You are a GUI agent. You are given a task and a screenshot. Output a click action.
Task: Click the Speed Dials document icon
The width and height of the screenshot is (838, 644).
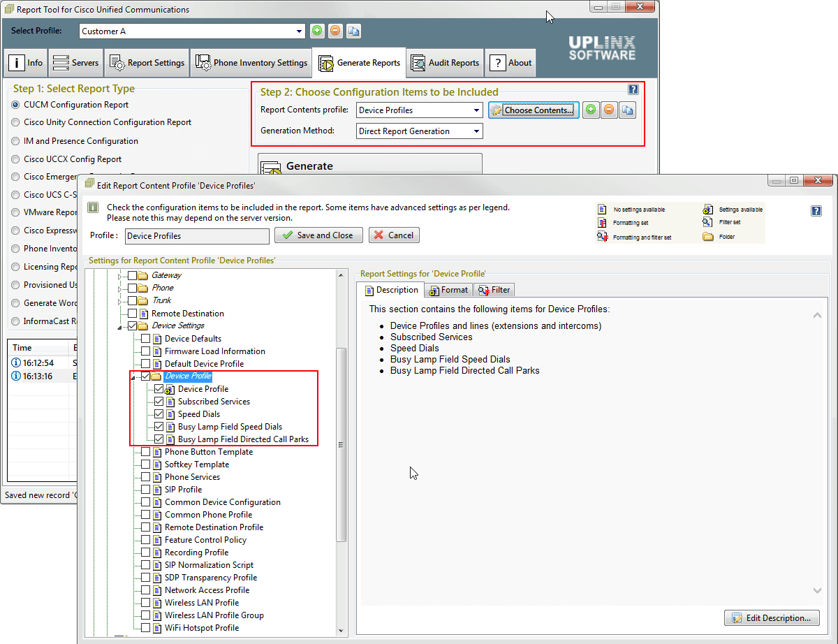coord(170,414)
